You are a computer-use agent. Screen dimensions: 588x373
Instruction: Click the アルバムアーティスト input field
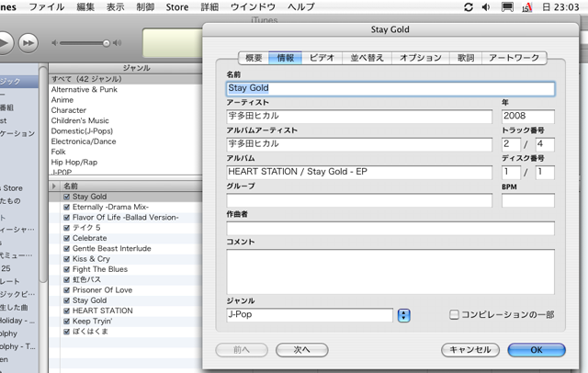(x=359, y=144)
